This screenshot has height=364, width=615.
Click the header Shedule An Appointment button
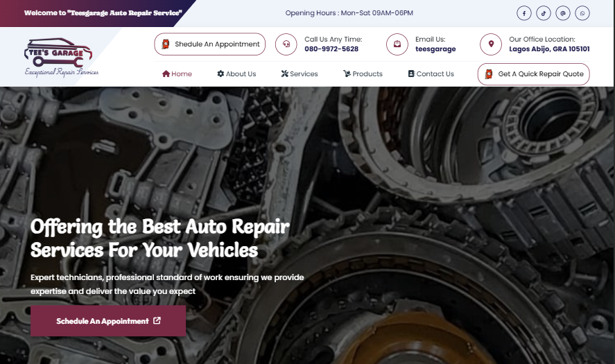pyautogui.click(x=210, y=44)
